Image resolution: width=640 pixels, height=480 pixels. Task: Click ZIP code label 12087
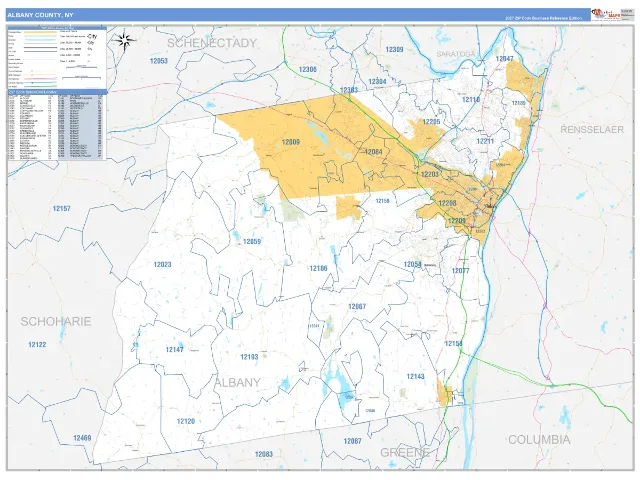click(x=353, y=441)
